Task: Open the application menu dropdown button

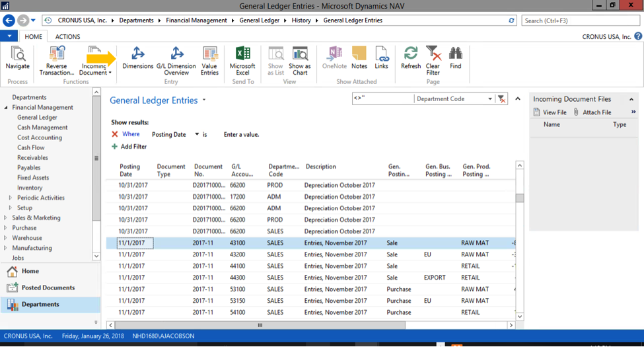Action: tap(9, 36)
